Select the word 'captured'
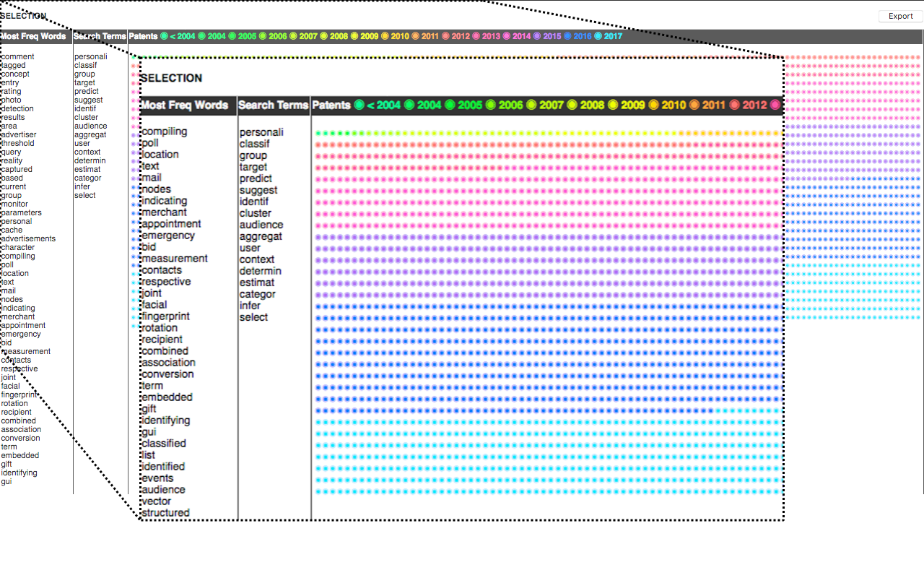Screen dimensions: 924x578 [17, 169]
